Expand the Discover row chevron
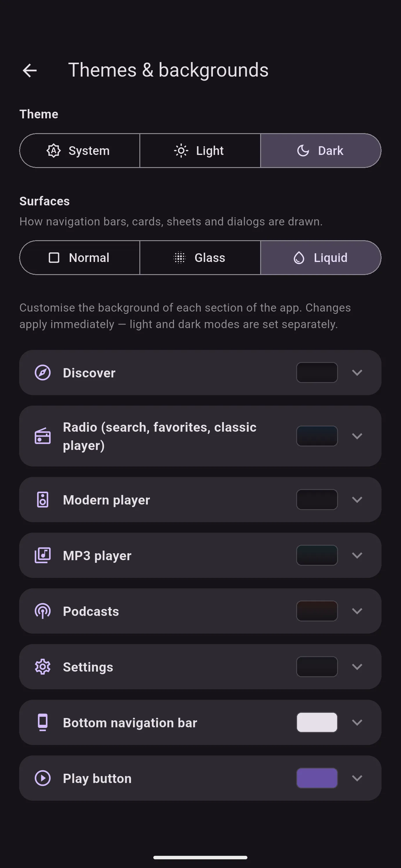 pos(357,373)
